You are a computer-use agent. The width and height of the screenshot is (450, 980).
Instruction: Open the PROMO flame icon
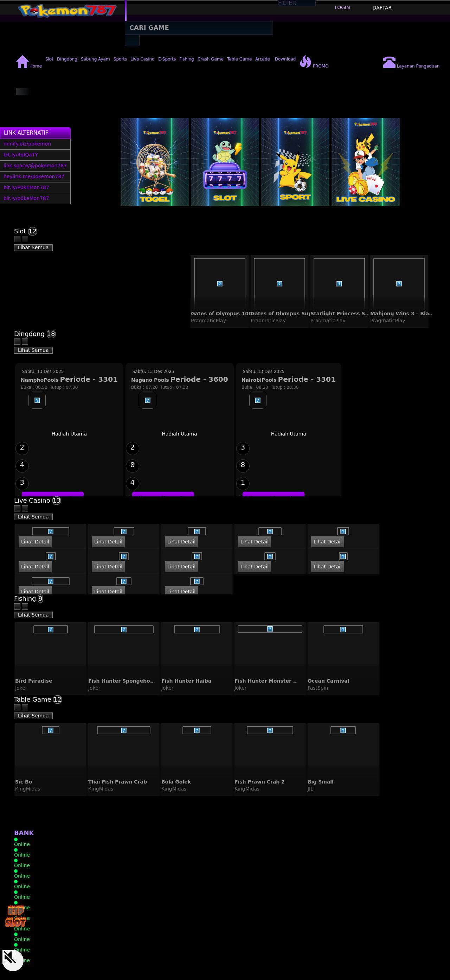click(x=305, y=62)
